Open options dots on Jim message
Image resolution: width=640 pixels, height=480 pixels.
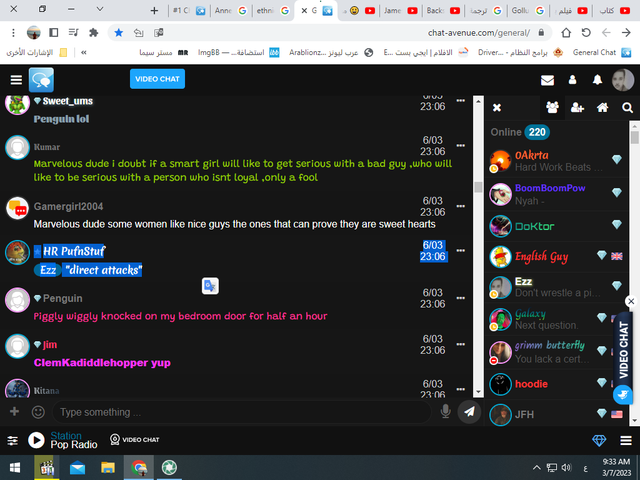pyautogui.click(x=460, y=344)
